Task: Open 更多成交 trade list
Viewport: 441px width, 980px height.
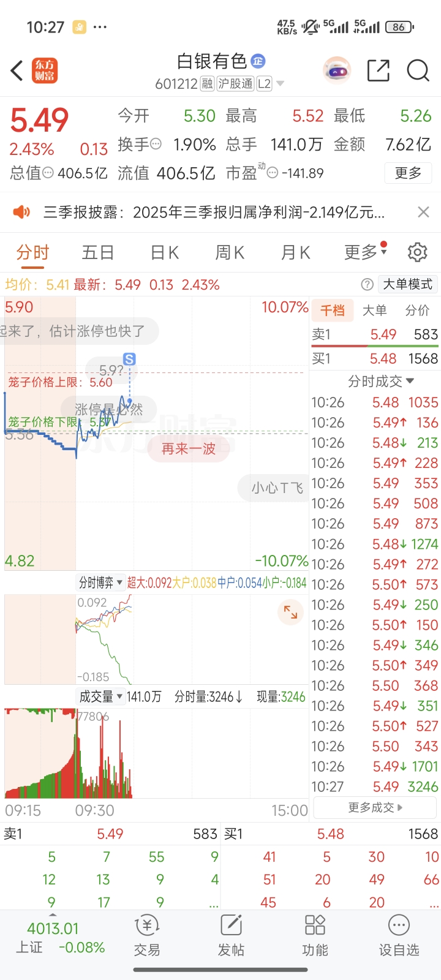Action: [x=375, y=808]
